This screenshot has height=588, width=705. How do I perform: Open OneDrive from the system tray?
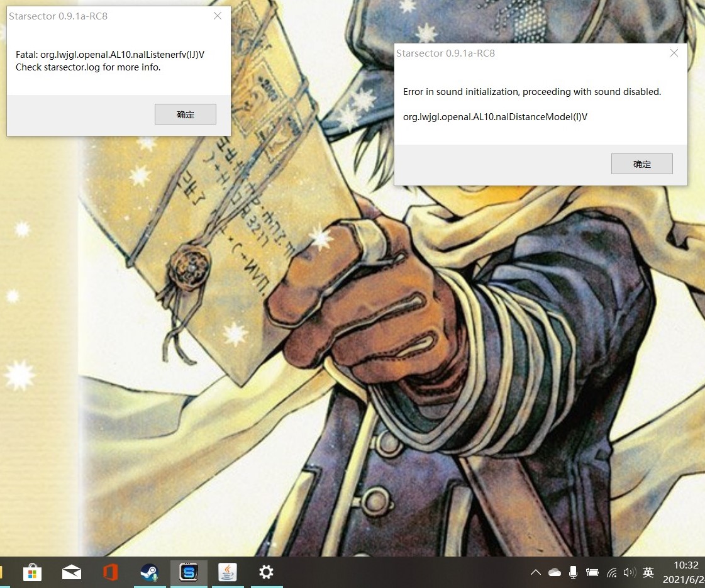click(555, 572)
